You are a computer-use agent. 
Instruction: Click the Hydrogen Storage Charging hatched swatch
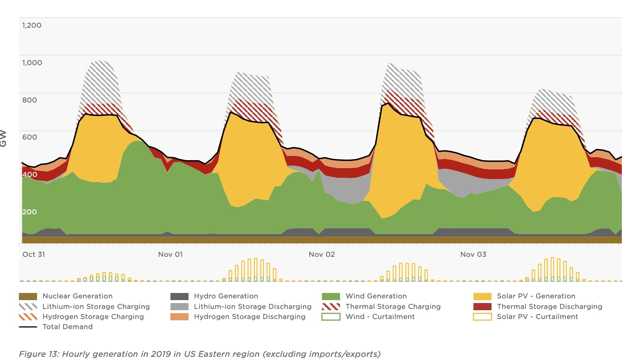click(x=28, y=317)
